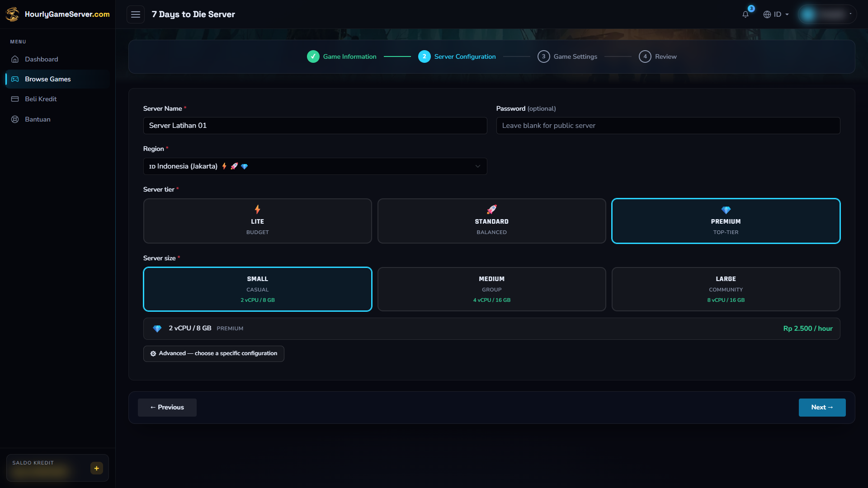Viewport: 868px width, 488px height.
Task: Add credit with the plus button
Action: pos(97,469)
